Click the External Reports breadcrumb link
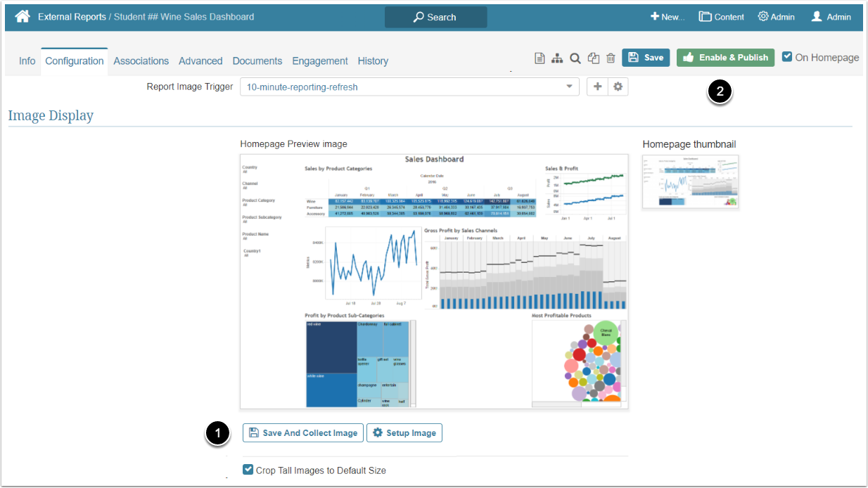The height and width of the screenshot is (488, 868). pyautogui.click(x=72, y=16)
